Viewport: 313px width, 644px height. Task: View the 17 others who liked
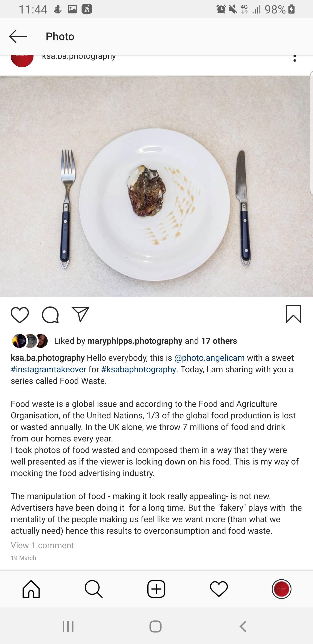pyautogui.click(x=219, y=341)
